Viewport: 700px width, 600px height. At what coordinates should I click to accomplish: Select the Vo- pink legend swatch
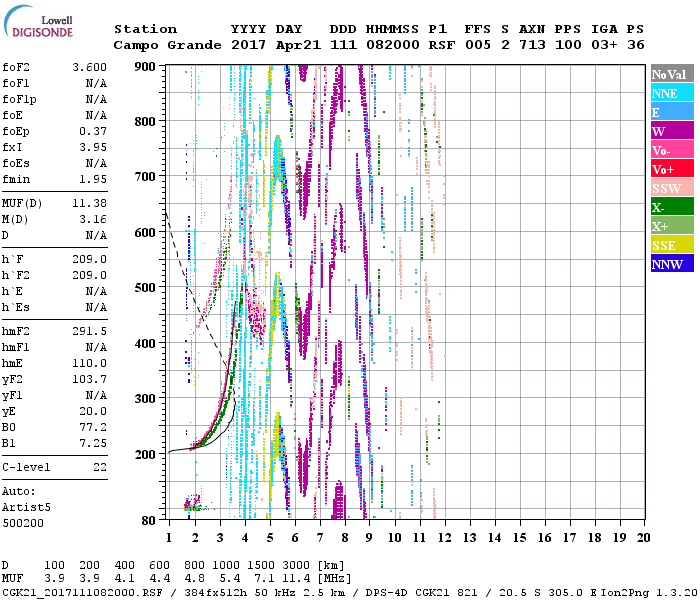click(x=672, y=150)
